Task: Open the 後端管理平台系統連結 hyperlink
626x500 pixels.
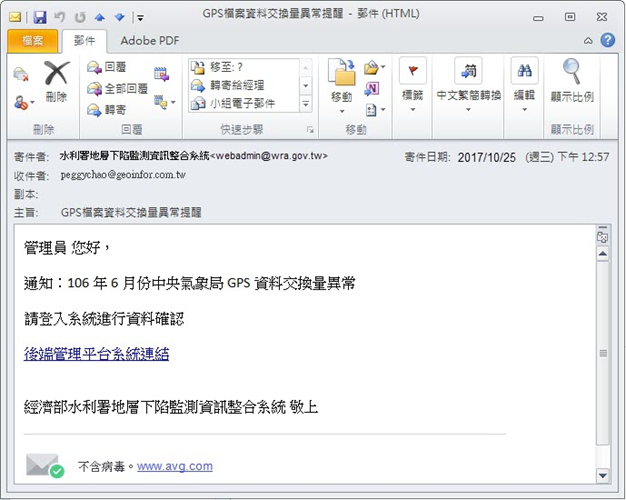Action: (96, 353)
